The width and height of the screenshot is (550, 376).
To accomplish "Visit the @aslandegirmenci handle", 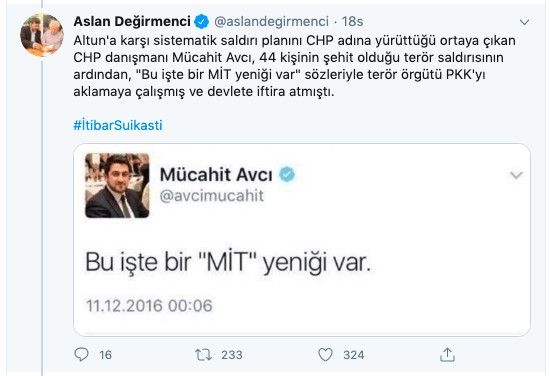I will (271, 21).
